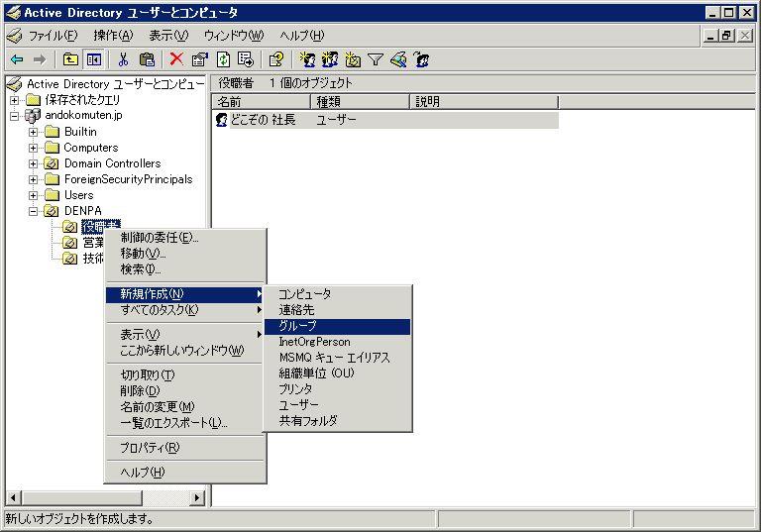The width and height of the screenshot is (761, 532).
Task: Open the ウィンドウ menu
Action: pos(234,36)
